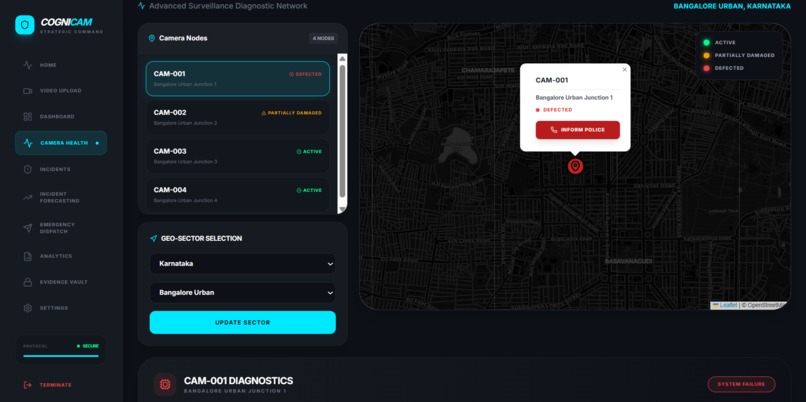Click the Terminate session button
The image size is (806, 402).
click(48, 385)
